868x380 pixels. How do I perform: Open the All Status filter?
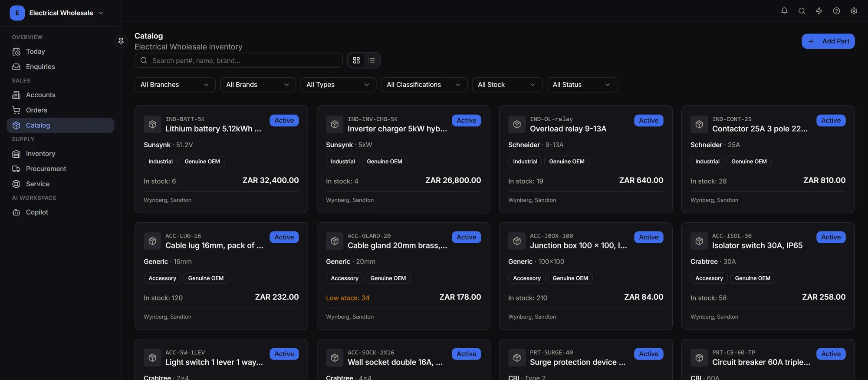(582, 85)
